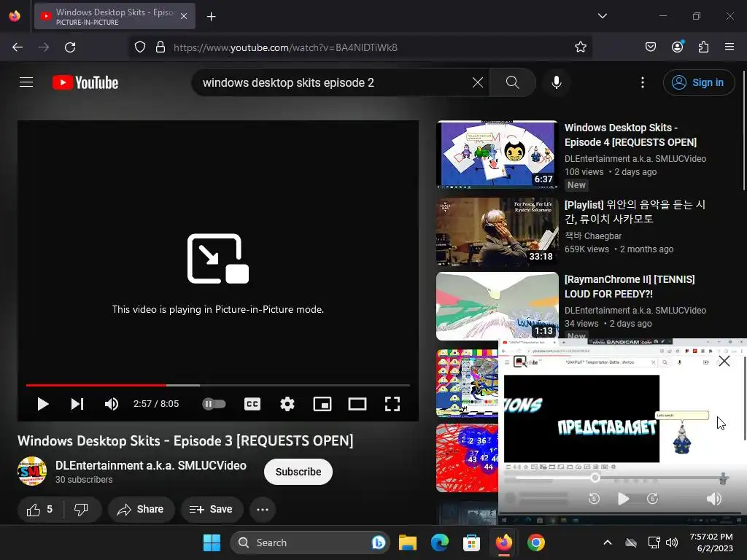
Task: Close the Windows Desktop Skits tab
Action: (184, 16)
